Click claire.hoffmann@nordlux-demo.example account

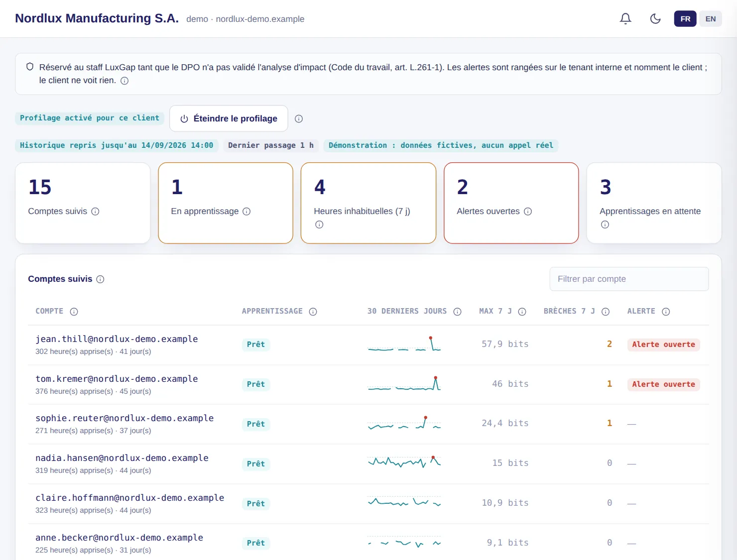130,498
